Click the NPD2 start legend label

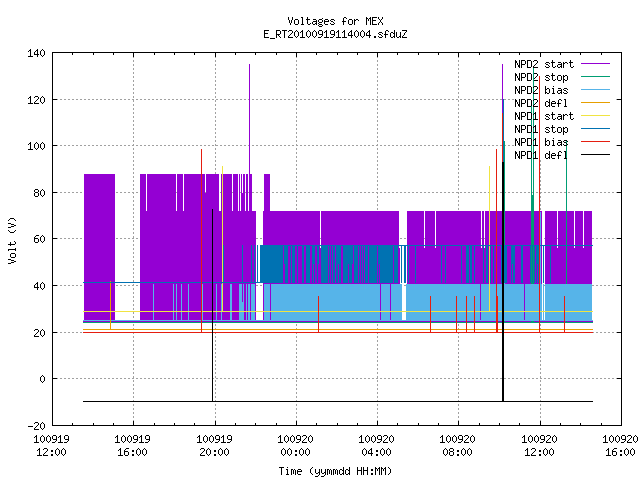[x=544, y=64]
